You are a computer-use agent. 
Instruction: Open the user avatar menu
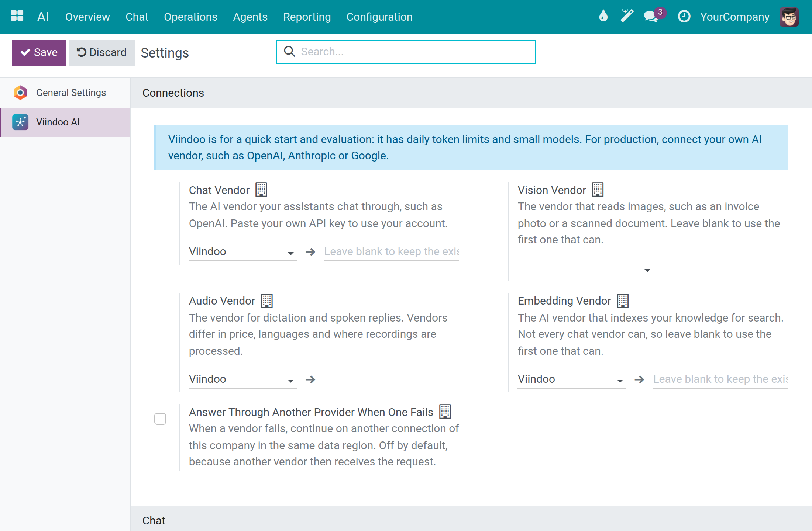point(789,17)
